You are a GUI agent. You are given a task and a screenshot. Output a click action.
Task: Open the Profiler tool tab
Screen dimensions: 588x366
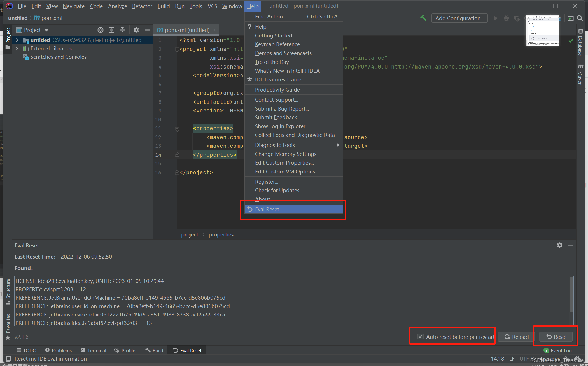click(126, 350)
